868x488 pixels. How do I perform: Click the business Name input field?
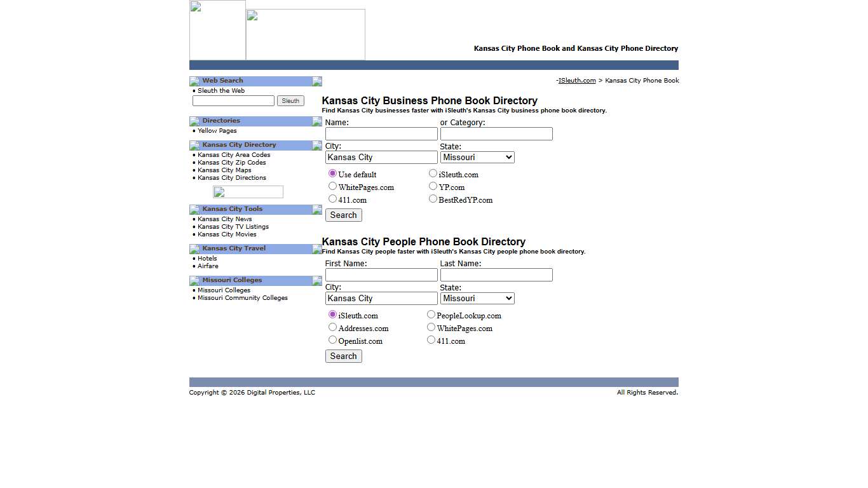click(x=381, y=133)
